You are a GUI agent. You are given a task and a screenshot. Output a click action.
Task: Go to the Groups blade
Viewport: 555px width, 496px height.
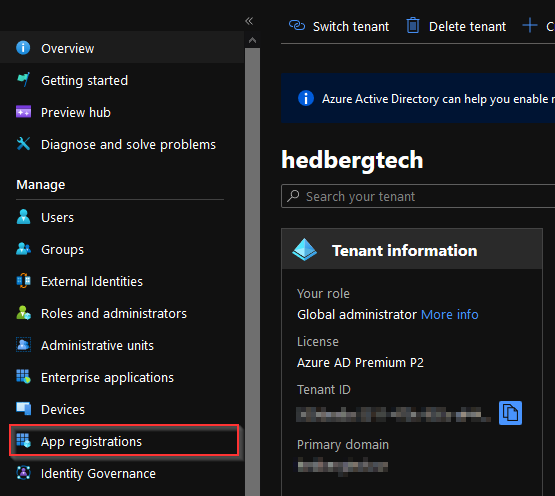122,249
